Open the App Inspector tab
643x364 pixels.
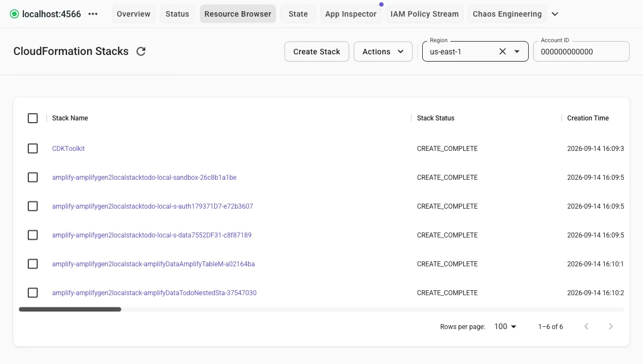click(351, 14)
